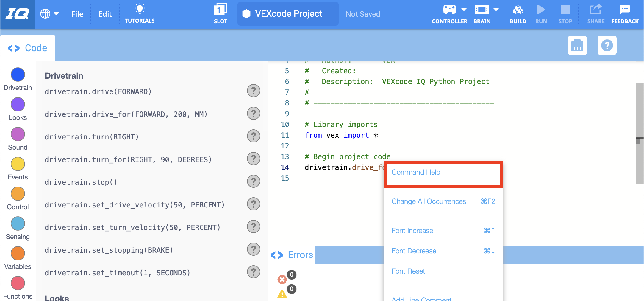Expand the Controller dropdown arrow
This screenshot has height=301, width=644.
click(464, 10)
